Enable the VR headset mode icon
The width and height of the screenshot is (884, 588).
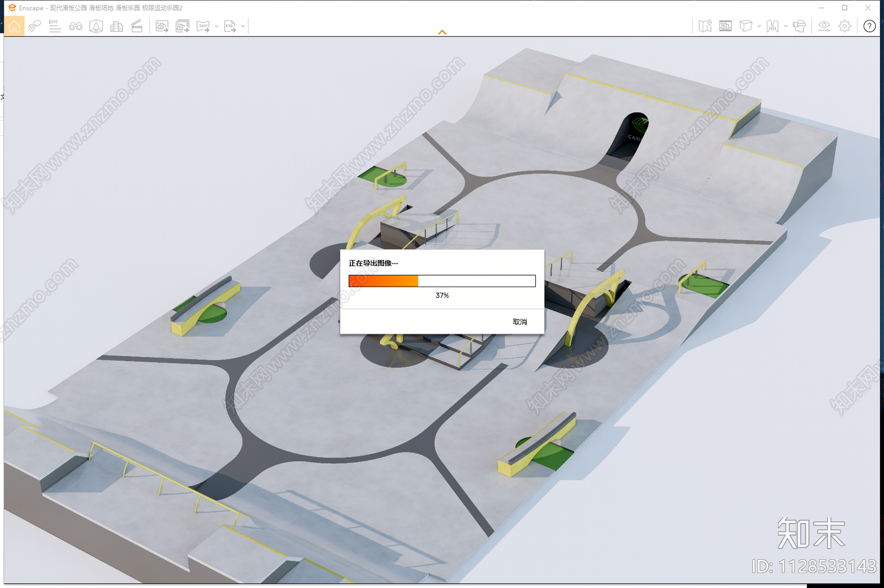tap(799, 26)
